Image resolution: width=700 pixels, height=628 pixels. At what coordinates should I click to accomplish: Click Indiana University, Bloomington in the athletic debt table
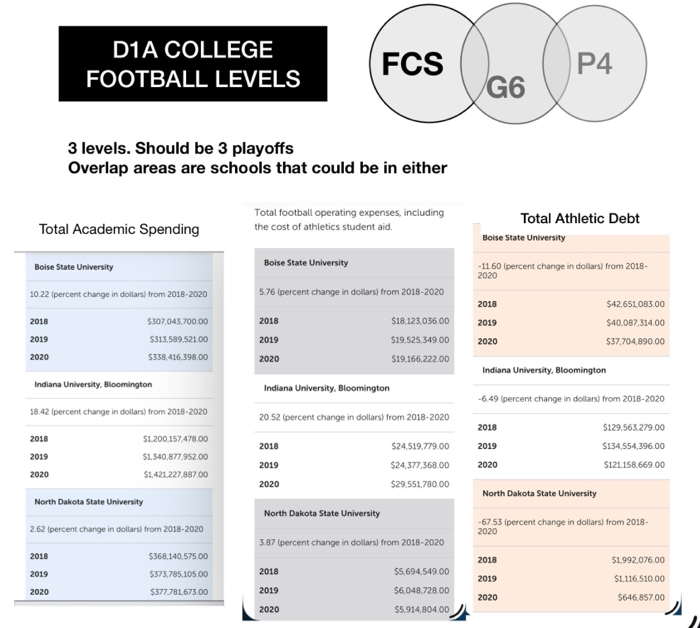coord(544,370)
